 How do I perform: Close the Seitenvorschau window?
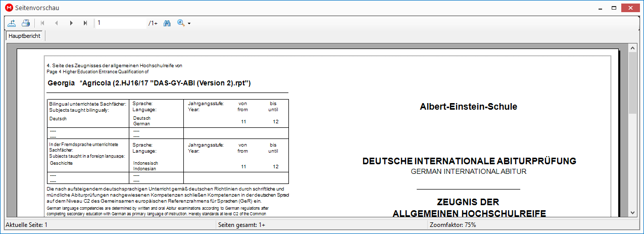click(x=629, y=8)
